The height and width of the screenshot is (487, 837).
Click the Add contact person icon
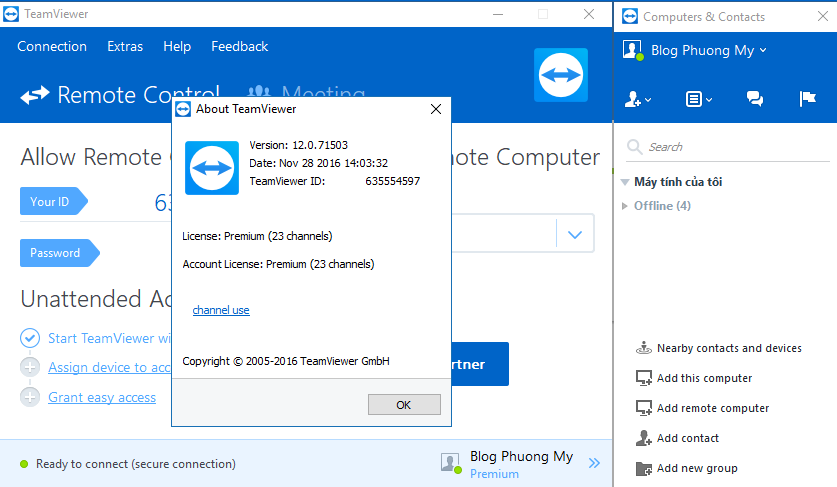pos(644,438)
